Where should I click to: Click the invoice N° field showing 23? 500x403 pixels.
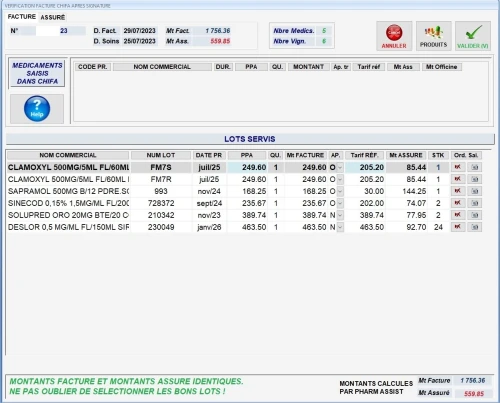point(61,31)
